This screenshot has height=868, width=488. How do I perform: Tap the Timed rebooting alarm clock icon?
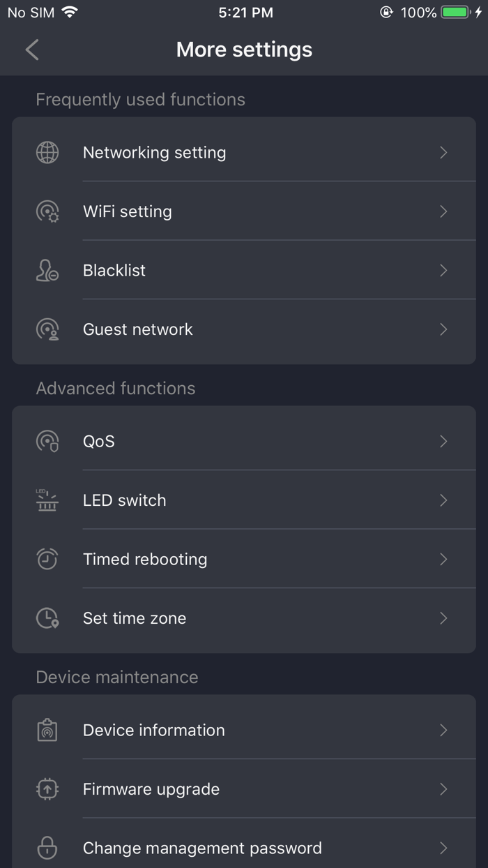tap(47, 559)
